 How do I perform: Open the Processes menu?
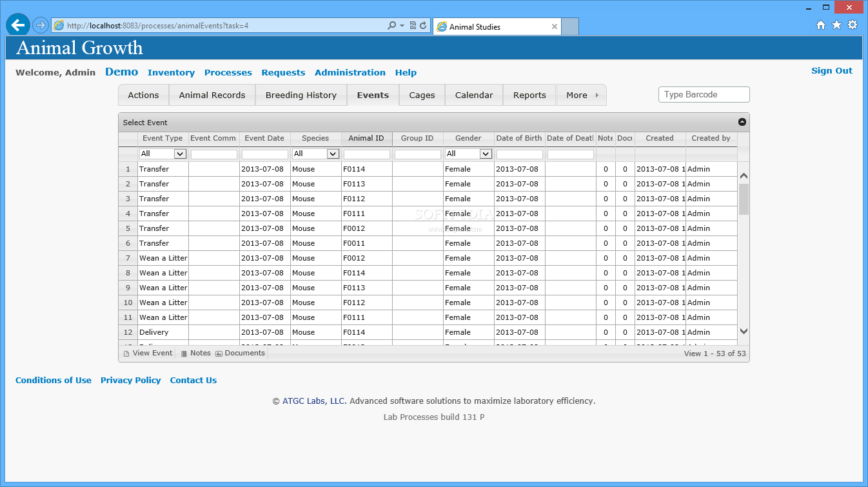[x=228, y=73]
